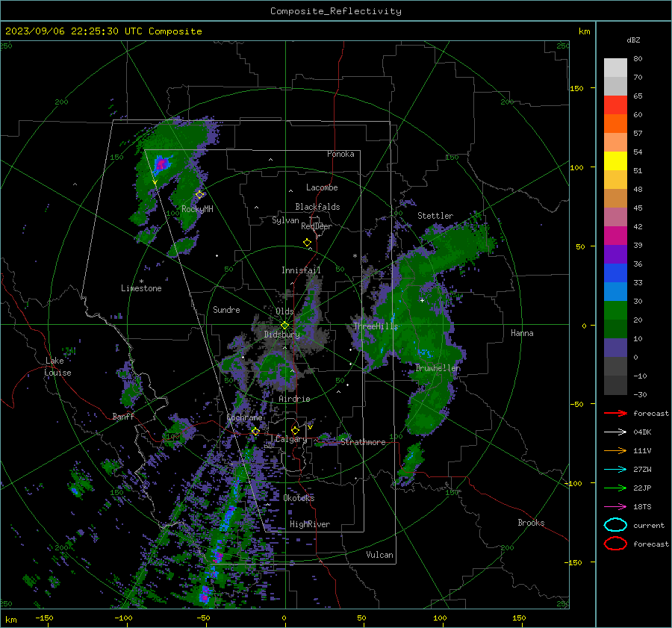This screenshot has width=672, height=628.
Task: Click the Strathmore label
Action: pyautogui.click(x=363, y=442)
